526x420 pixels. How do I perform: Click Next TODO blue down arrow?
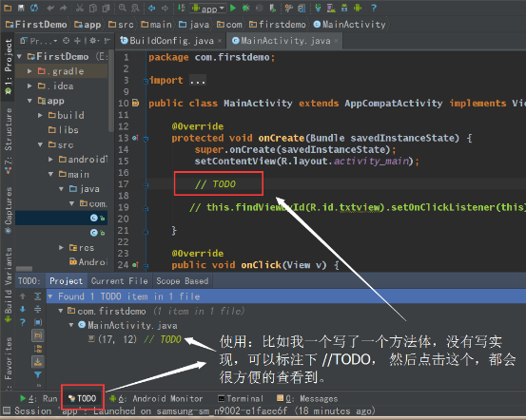pos(23,309)
